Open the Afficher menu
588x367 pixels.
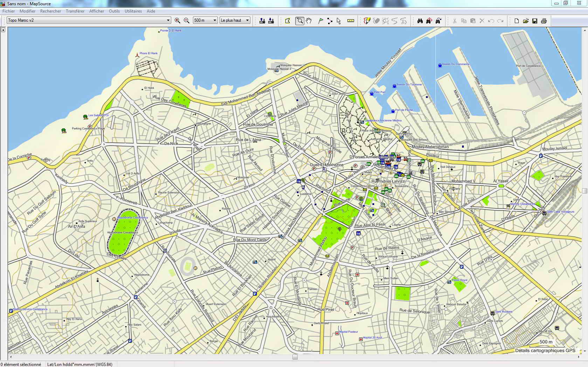pyautogui.click(x=97, y=11)
